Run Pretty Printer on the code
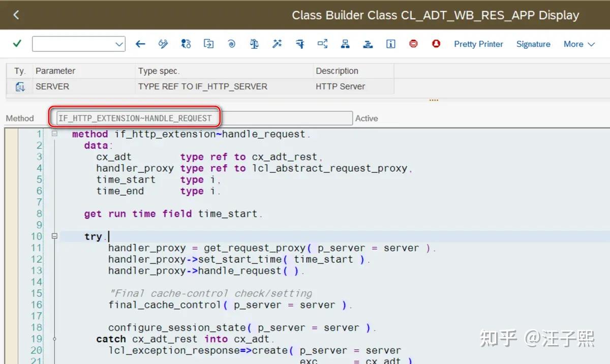Image resolution: width=610 pixels, height=364 pixels. (478, 44)
